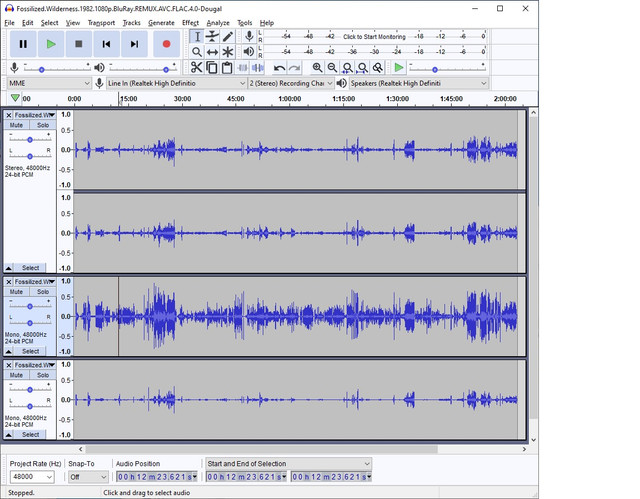Select the Draw (pencil) tool

[x=228, y=37]
